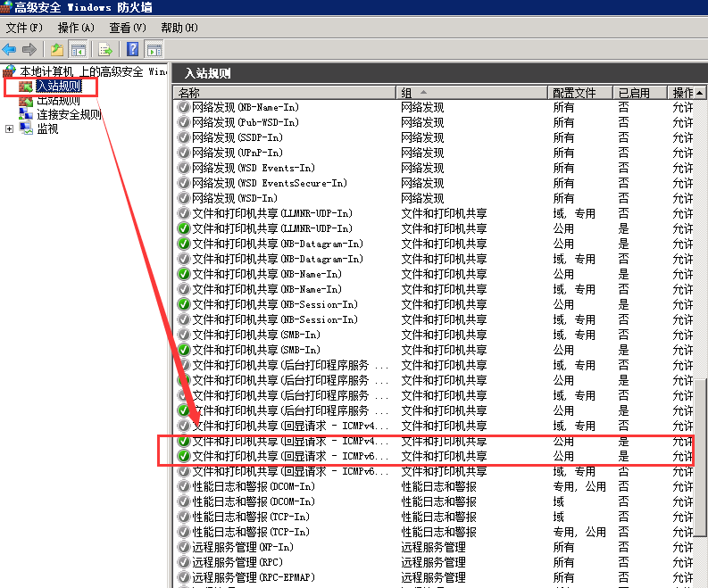The image size is (708, 588).
Task: Click the gray status icon of 网络发现 (UPnP-In)
Action: [x=184, y=153]
